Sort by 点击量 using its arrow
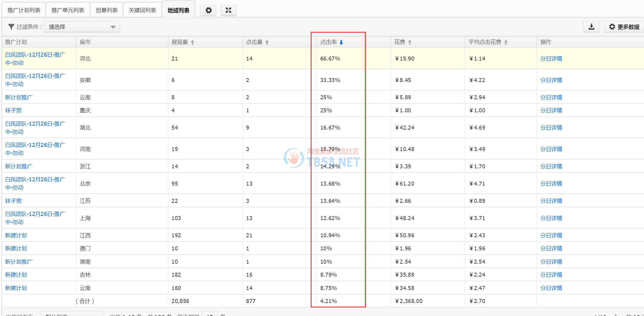Screen dimensions: 644x316 267,42
